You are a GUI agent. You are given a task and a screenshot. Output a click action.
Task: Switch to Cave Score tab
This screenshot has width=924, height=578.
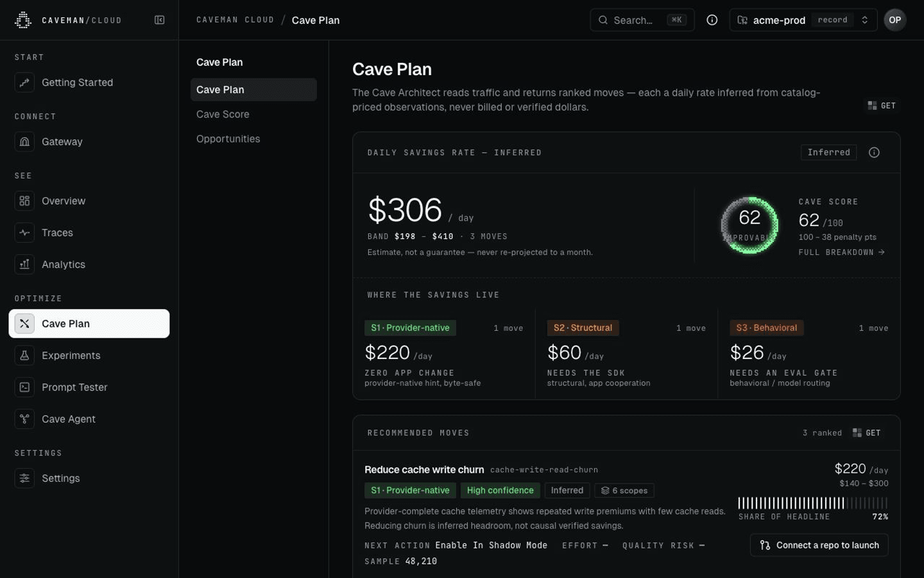(x=253, y=114)
